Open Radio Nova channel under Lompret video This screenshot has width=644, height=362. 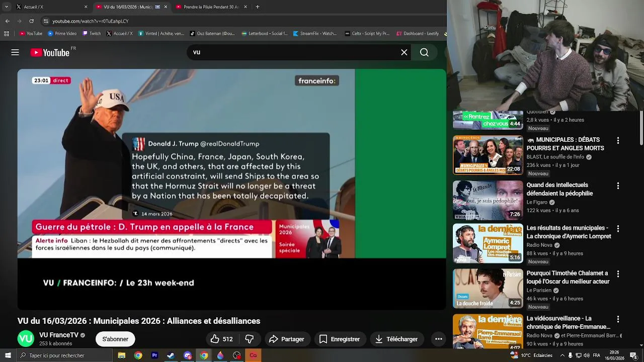pos(539,245)
